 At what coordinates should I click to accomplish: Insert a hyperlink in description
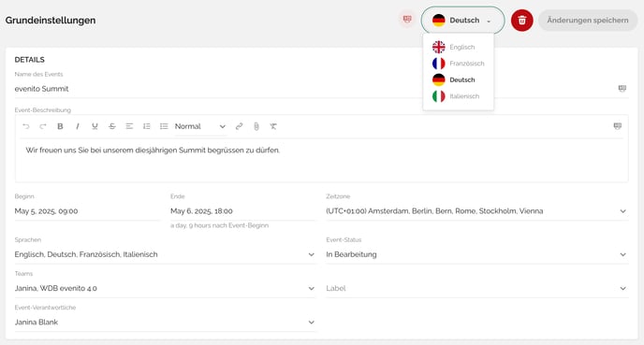tap(239, 126)
